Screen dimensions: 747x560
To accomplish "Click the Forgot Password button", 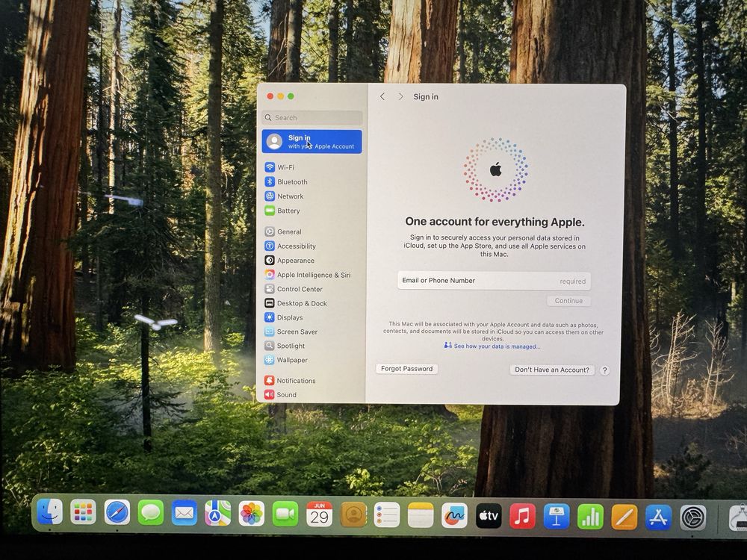I will point(407,369).
